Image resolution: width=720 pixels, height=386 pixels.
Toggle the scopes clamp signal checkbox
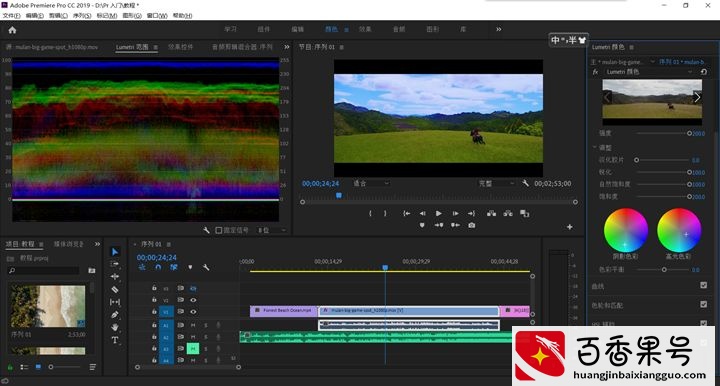click(x=219, y=230)
